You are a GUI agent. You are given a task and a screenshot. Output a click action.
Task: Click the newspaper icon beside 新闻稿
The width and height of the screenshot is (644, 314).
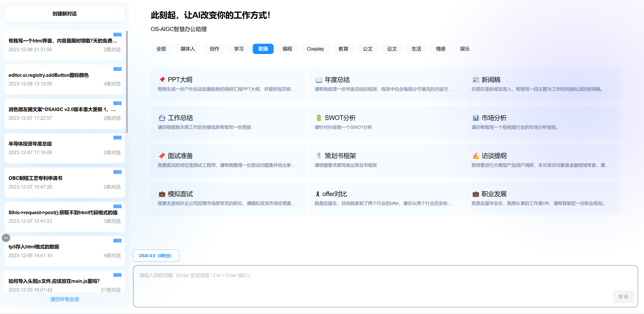tap(476, 80)
